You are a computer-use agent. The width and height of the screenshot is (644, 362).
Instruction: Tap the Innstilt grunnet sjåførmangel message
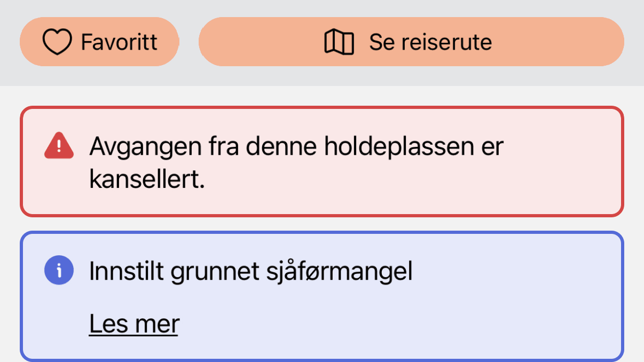[250, 272]
